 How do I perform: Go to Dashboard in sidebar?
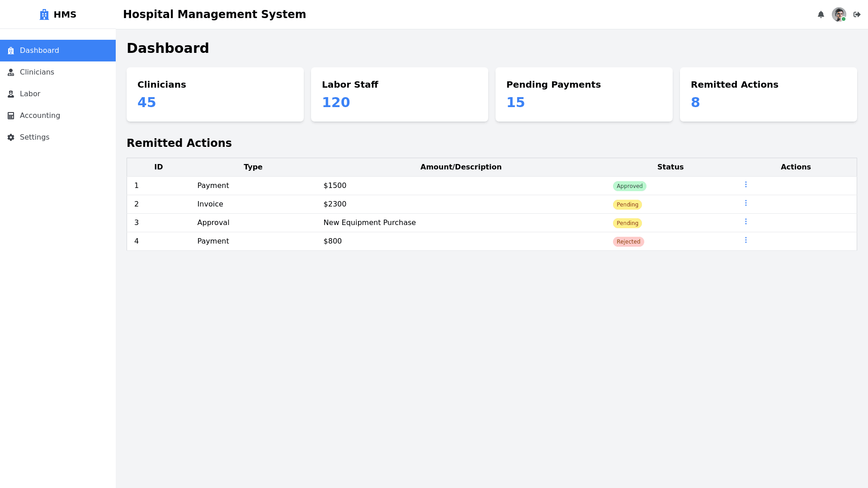click(x=39, y=51)
